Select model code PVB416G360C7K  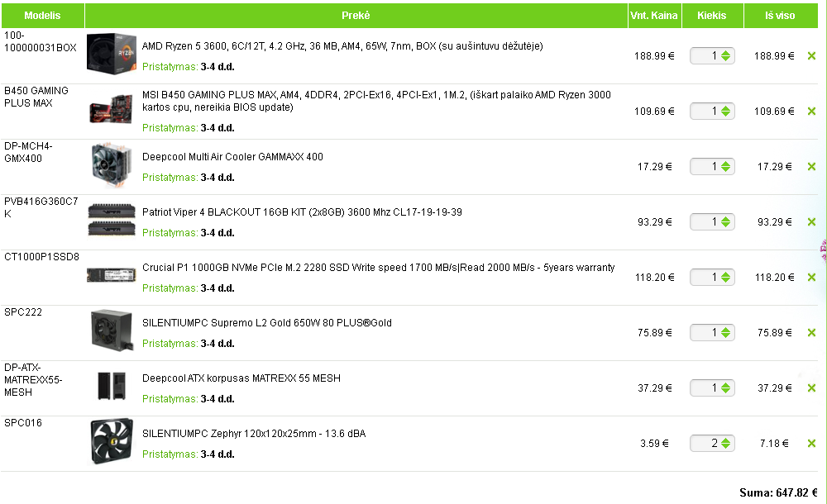pos(41,207)
